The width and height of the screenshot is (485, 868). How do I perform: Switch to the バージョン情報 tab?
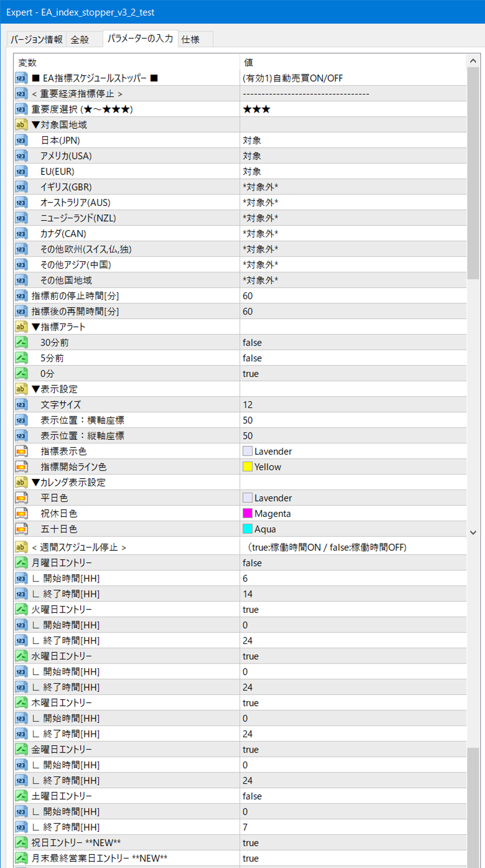36,39
